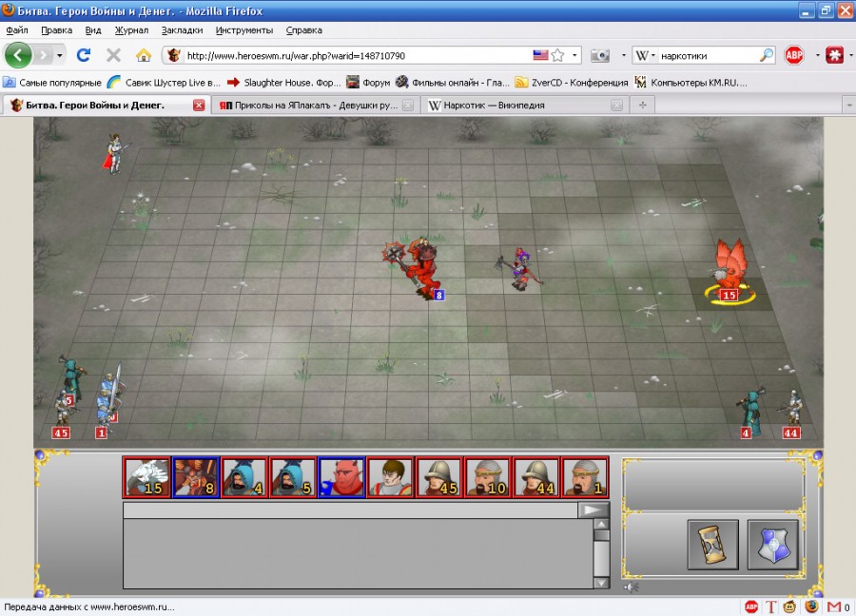Click the crossbowman stack numbered 45

pos(62,414)
